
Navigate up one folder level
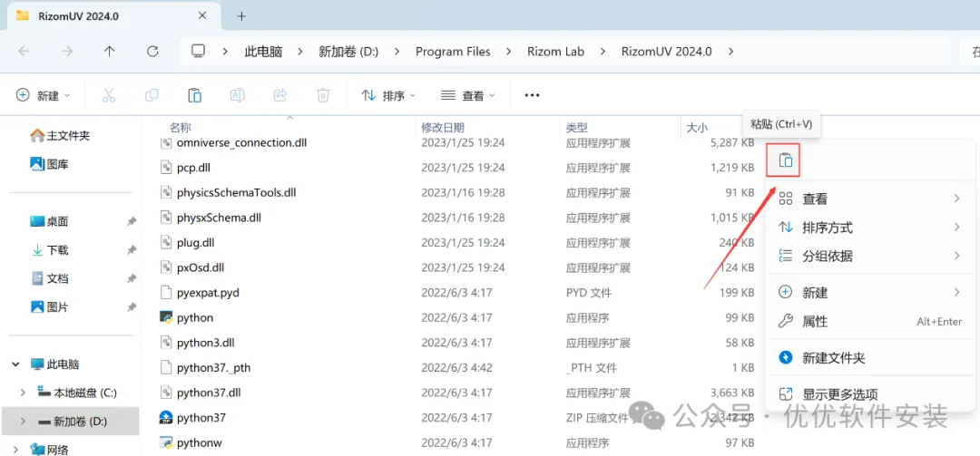(x=110, y=52)
